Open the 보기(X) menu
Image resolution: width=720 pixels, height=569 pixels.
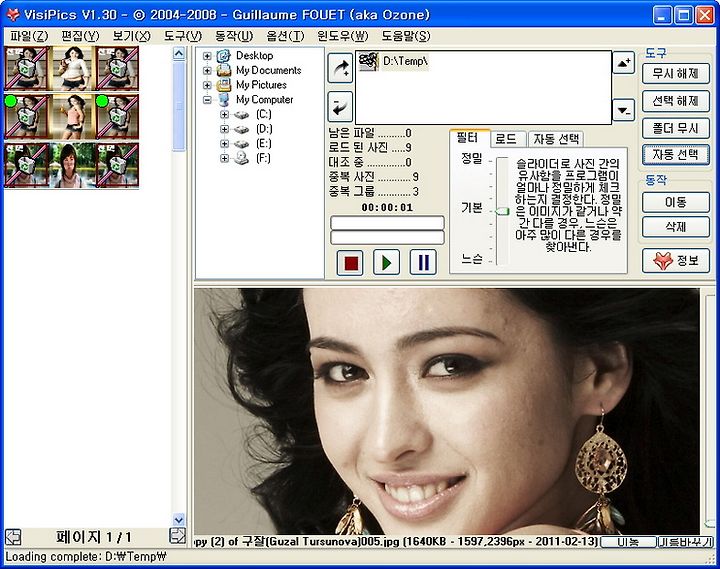pyautogui.click(x=131, y=36)
